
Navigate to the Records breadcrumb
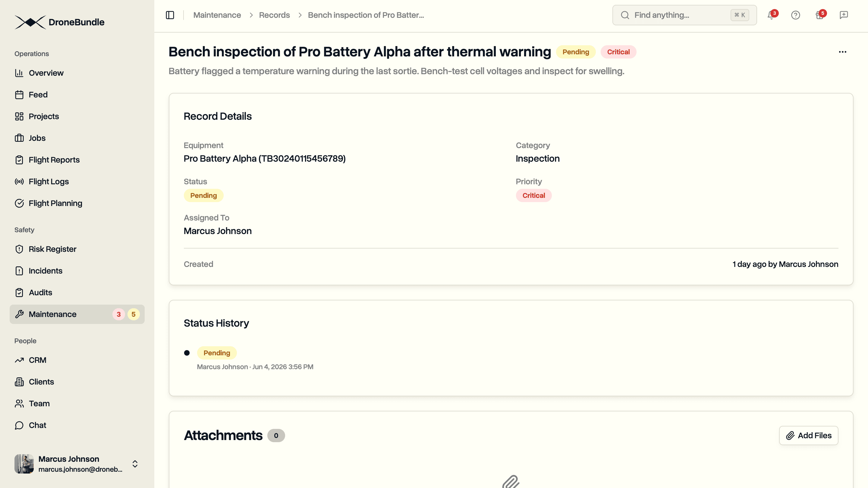274,15
